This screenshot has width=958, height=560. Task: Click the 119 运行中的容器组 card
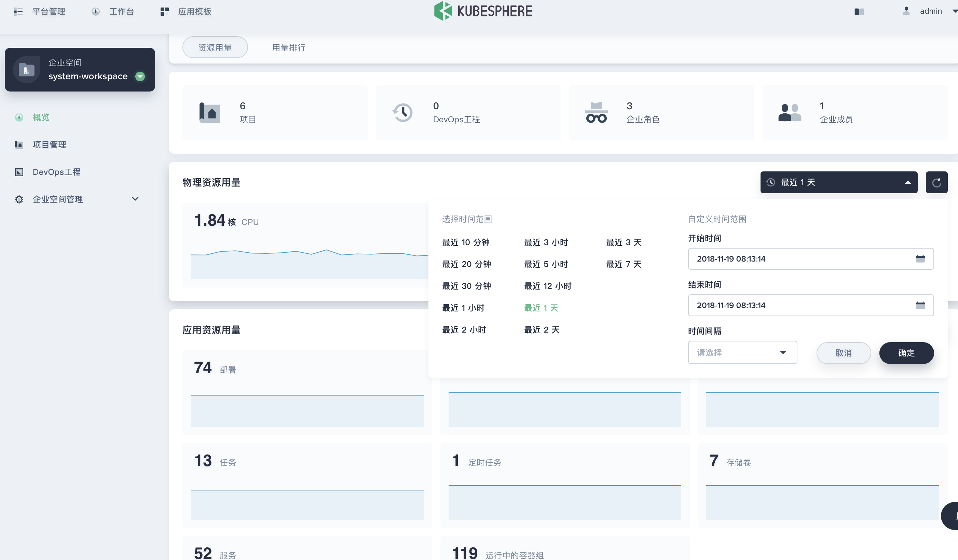click(564, 548)
